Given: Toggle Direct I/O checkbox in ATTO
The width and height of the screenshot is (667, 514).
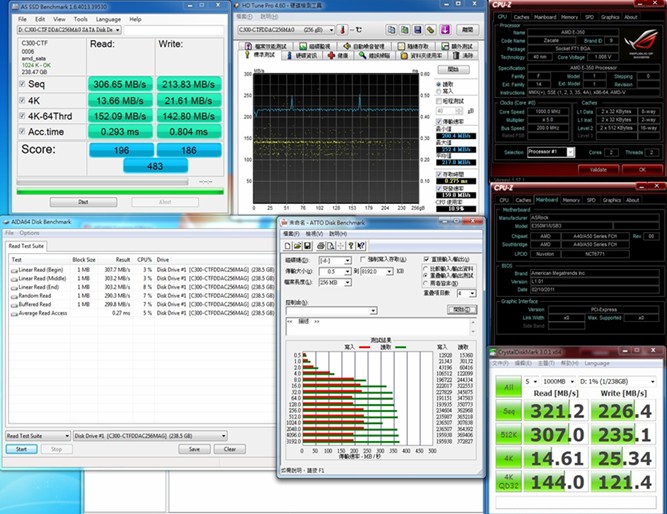Looking at the screenshot, I should click(x=426, y=259).
